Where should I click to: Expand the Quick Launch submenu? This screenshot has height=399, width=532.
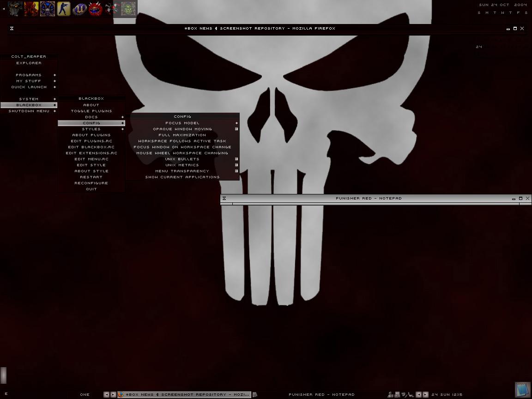[x=29, y=87]
